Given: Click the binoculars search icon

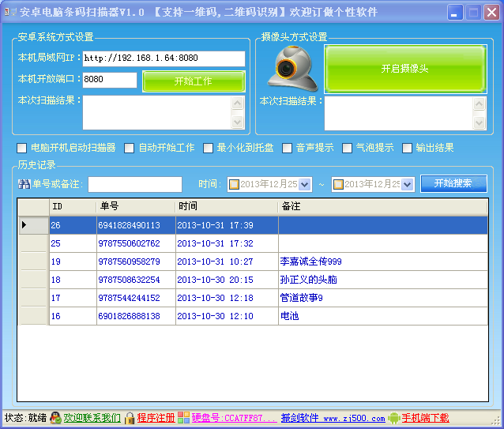Looking at the screenshot, I should [x=24, y=184].
